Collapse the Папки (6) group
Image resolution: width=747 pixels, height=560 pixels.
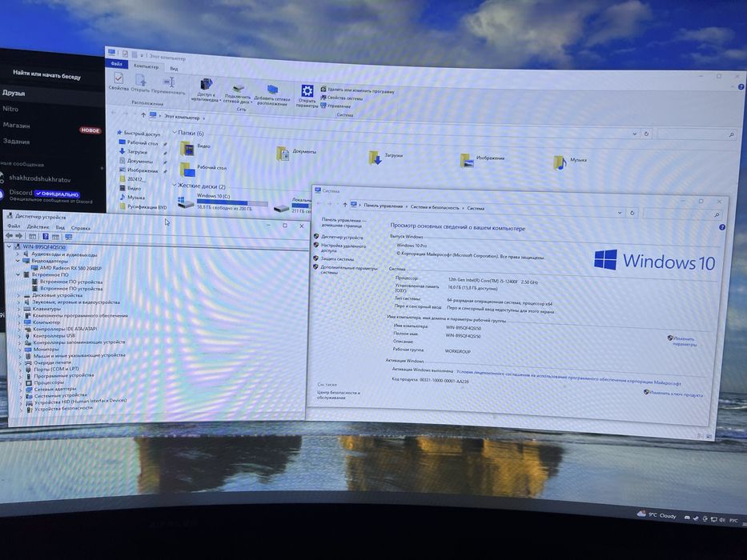175,132
